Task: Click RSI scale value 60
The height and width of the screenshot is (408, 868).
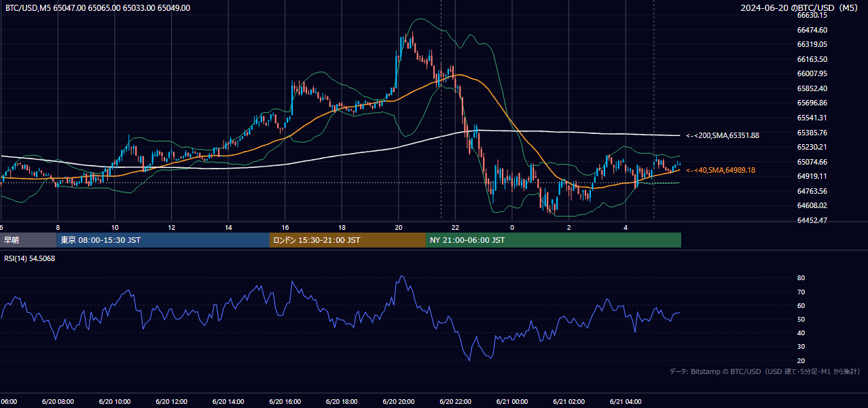Action: [801, 305]
